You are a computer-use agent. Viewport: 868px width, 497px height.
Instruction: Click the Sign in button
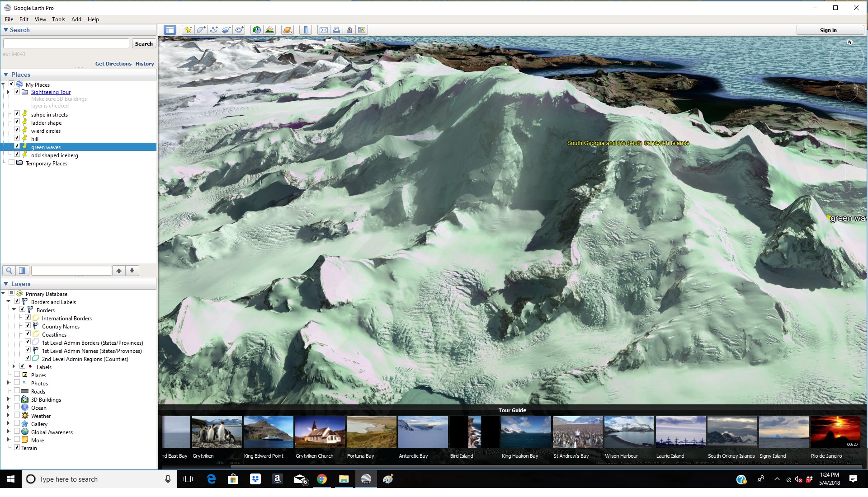830,30
